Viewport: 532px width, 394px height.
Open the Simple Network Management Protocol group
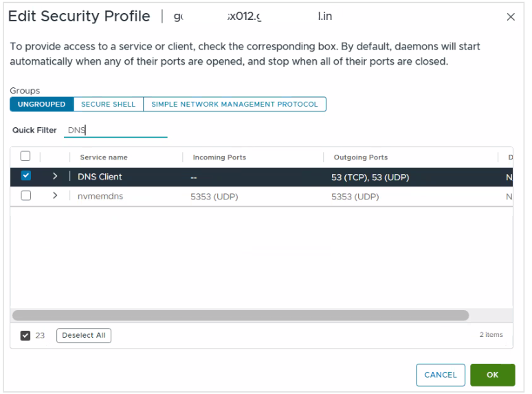coord(234,105)
